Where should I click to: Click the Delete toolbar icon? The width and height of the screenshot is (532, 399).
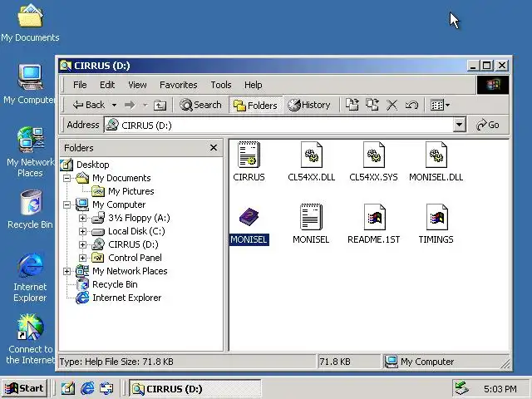(x=392, y=105)
